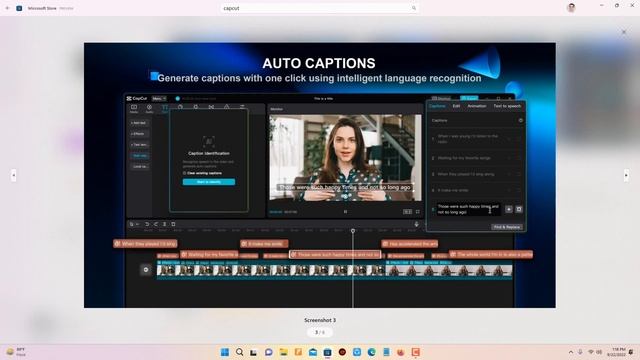Focus the search box containing 'capcut'

(x=319, y=8)
